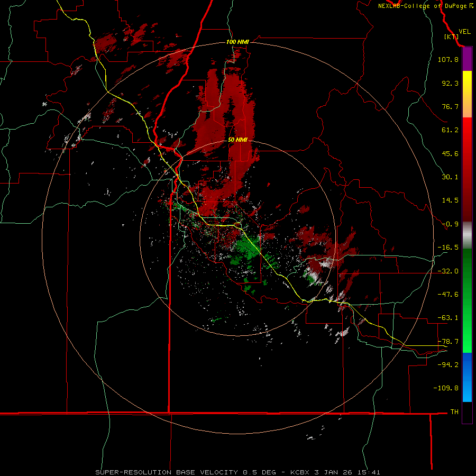Click the blue segment of the color bar
Viewport: 476px width, 476px height.
click(467, 377)
